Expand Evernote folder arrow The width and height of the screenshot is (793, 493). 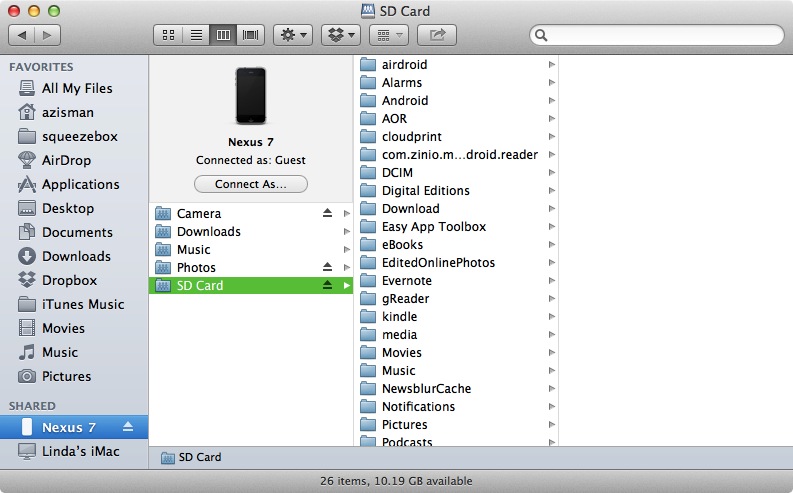pos(552,281)
